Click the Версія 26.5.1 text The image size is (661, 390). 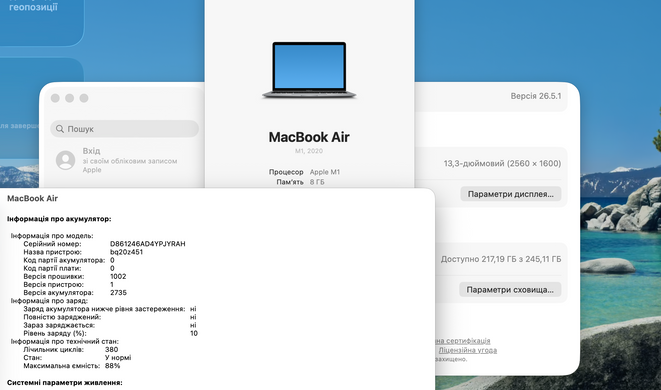(x=536, y=96)
